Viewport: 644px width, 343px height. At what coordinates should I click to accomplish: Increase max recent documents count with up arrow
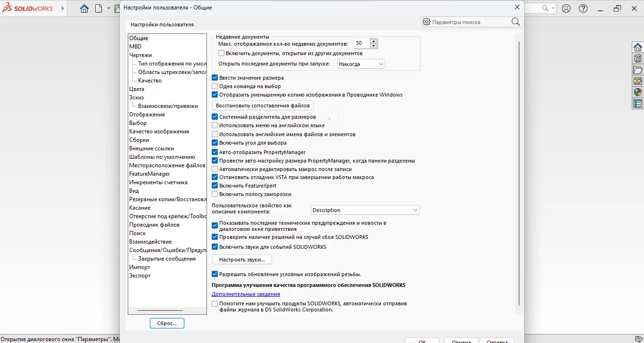point(374,41)
